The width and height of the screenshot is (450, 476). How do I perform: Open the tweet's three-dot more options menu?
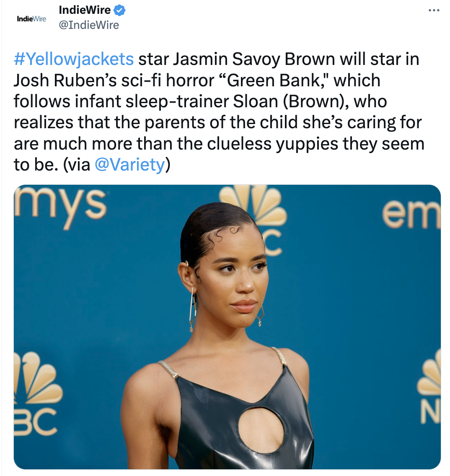(x=434, y=10)
